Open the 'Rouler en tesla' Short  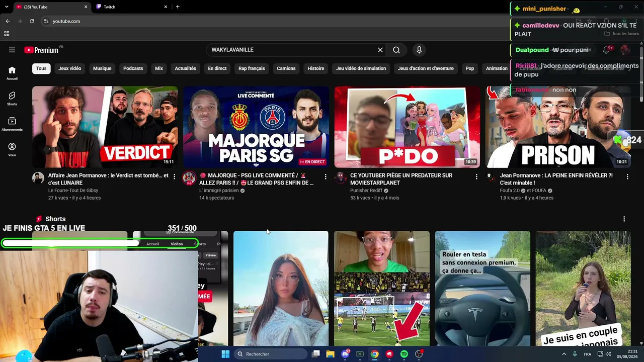(482, 289)
